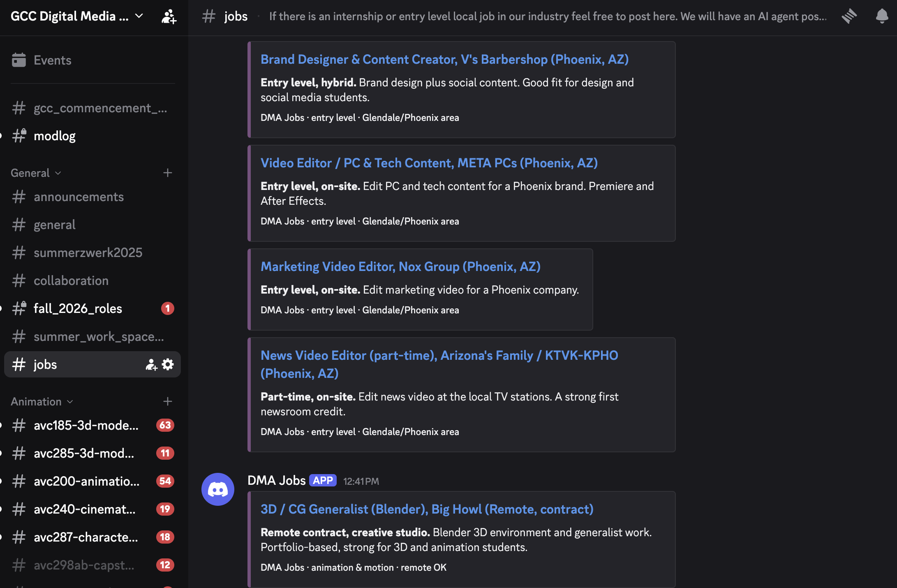Create a channel in General category

point(167,173)
